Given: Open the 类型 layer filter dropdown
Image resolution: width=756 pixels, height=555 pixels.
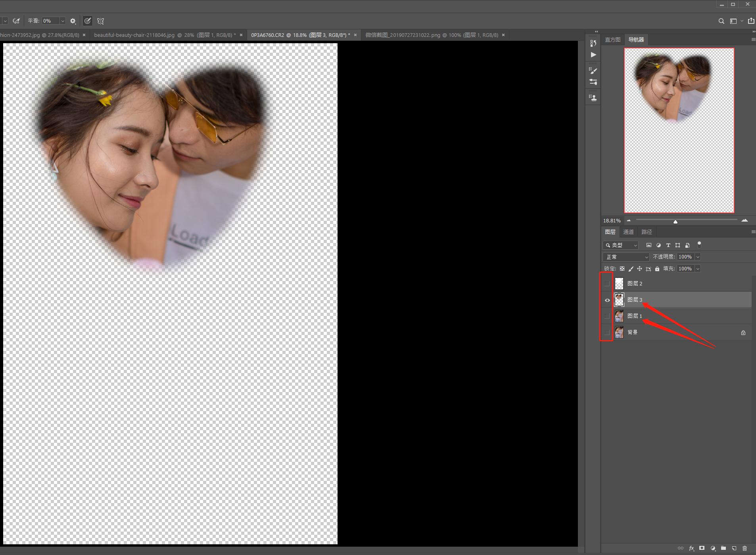Looking at the screenshot, I should click(621, 245).
